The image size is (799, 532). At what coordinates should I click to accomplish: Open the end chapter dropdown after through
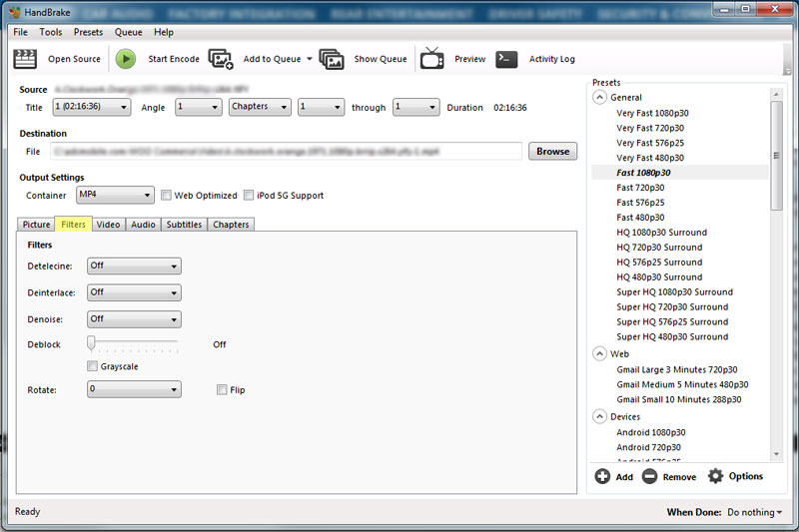pyautogui.click(x=415, y=107)
